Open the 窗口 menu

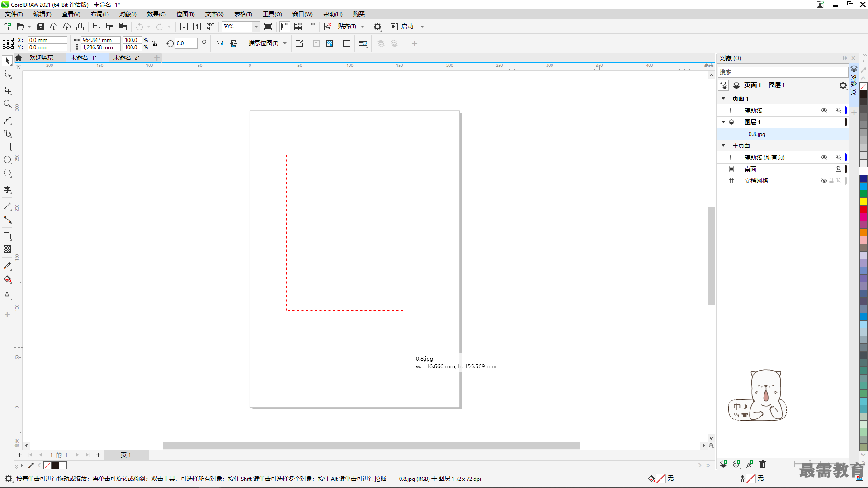click(x=302, y=14)
